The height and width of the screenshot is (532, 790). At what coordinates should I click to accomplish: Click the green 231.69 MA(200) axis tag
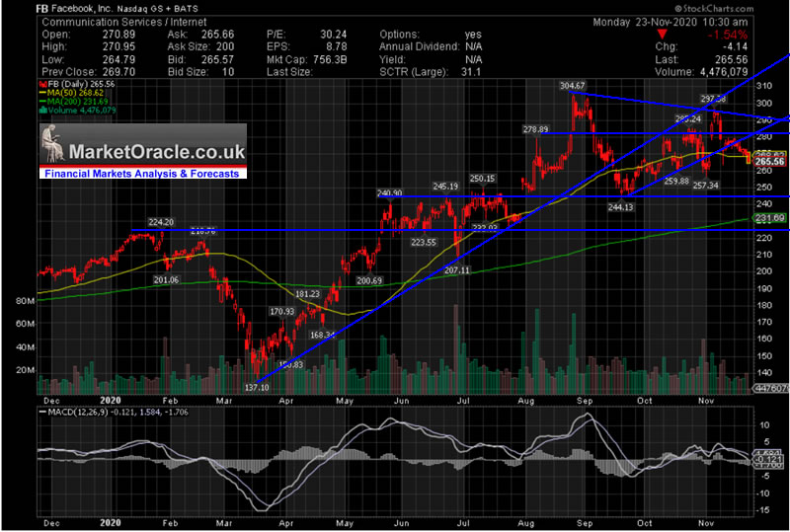click(770, 218)
